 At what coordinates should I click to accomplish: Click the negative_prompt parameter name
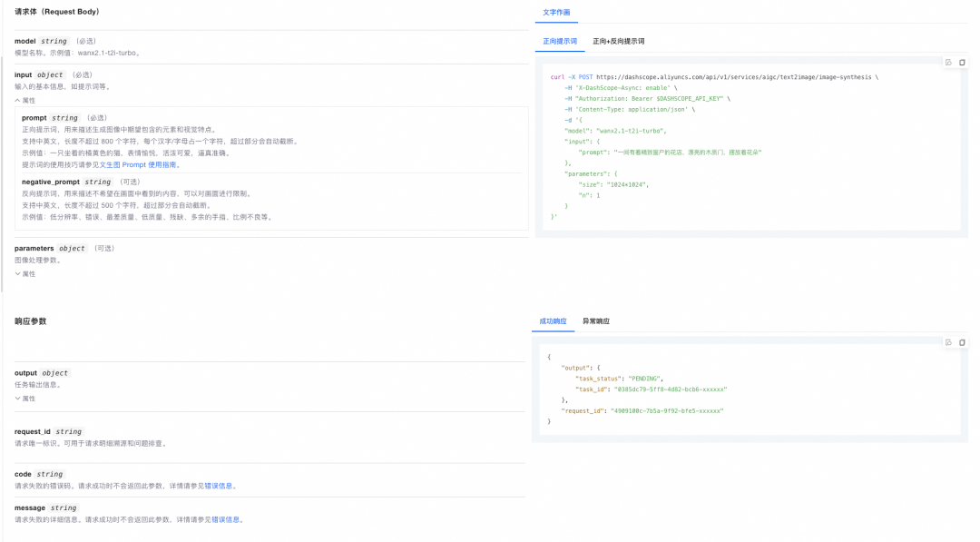51,182
